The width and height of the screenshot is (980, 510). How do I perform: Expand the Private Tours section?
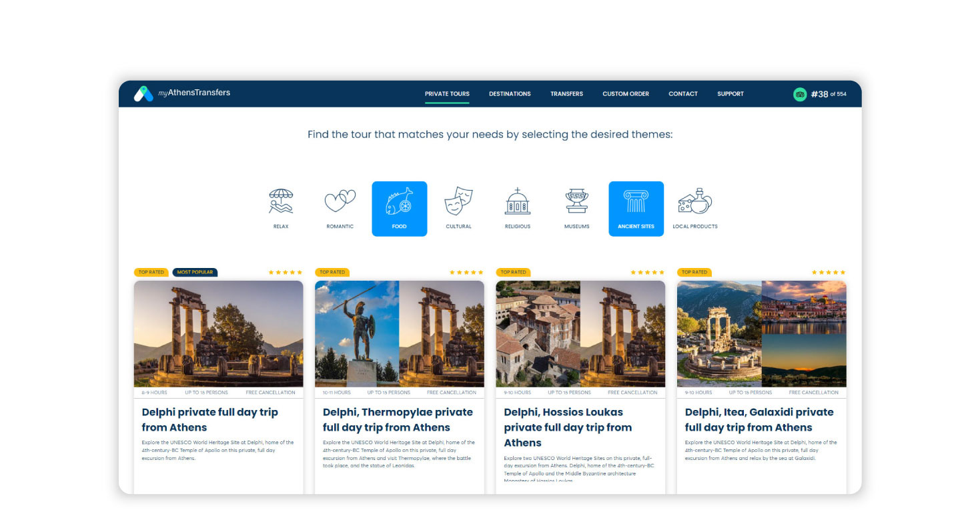coord(447,94)
